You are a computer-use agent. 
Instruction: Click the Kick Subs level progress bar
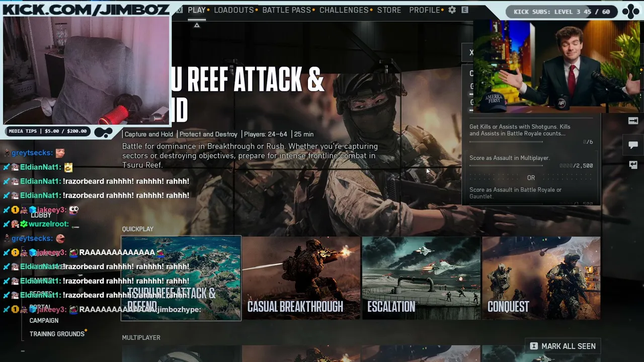coord(562,12)
